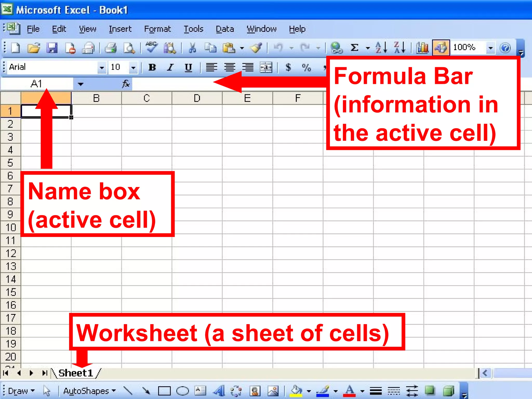Apply Percent style icon

307,68
